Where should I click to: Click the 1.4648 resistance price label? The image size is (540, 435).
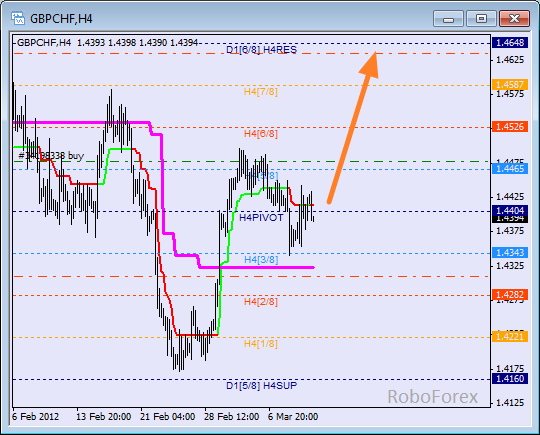point(510,43)
